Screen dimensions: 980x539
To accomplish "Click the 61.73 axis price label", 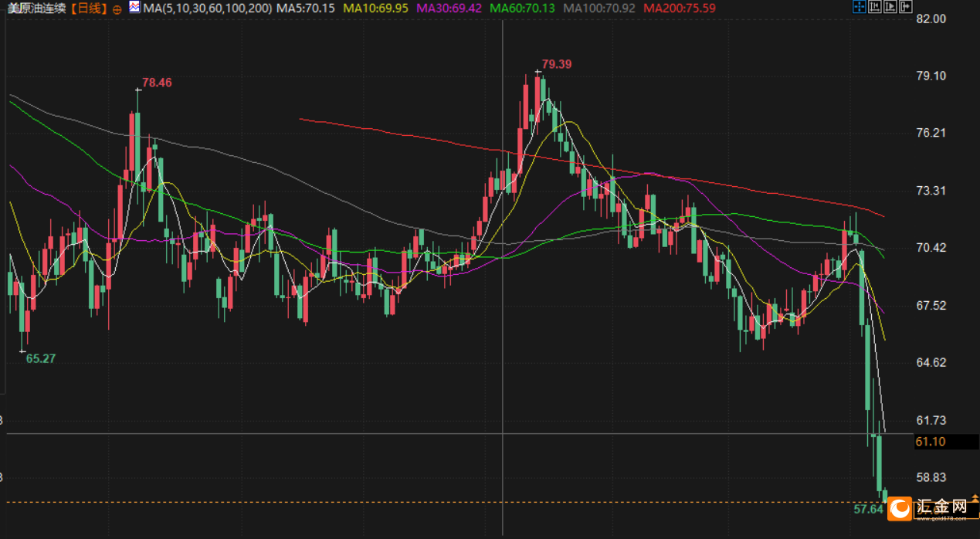I will [931, 420].
